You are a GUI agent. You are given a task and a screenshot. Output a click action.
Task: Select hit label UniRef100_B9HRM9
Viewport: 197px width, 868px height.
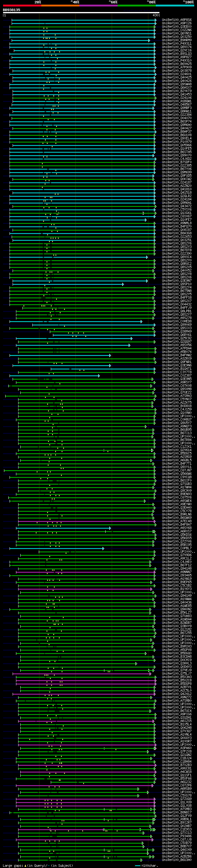pyautogui.click(x=177, y=40)
